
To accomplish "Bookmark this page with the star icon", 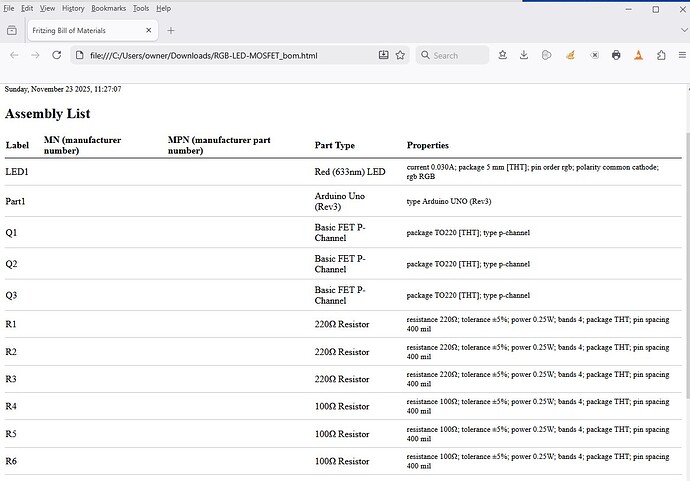I will coord(400,55).
